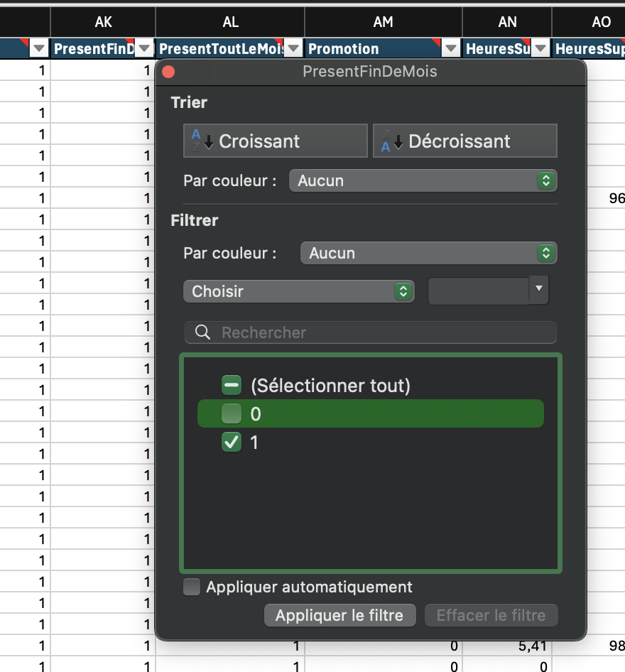Toggle the (Sélectionner tout) checkbox
625x672 pixels.
[x=232, y=385]
